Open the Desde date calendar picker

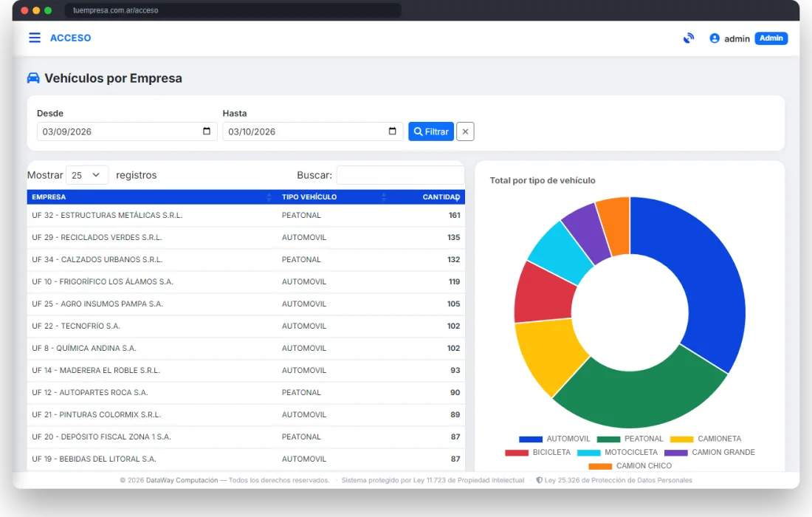click(x=207, y=131)
